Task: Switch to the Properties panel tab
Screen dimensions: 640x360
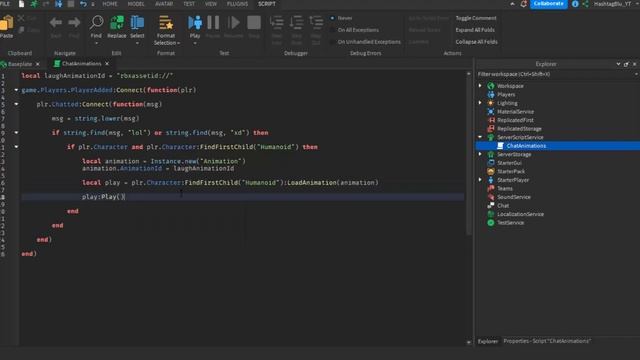Action: pos(547,341)
